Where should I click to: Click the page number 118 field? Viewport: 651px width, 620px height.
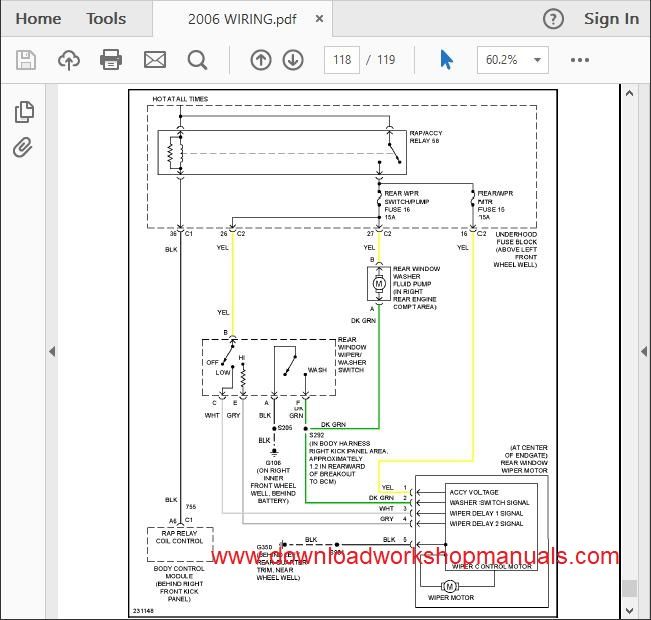click(342, 60)
